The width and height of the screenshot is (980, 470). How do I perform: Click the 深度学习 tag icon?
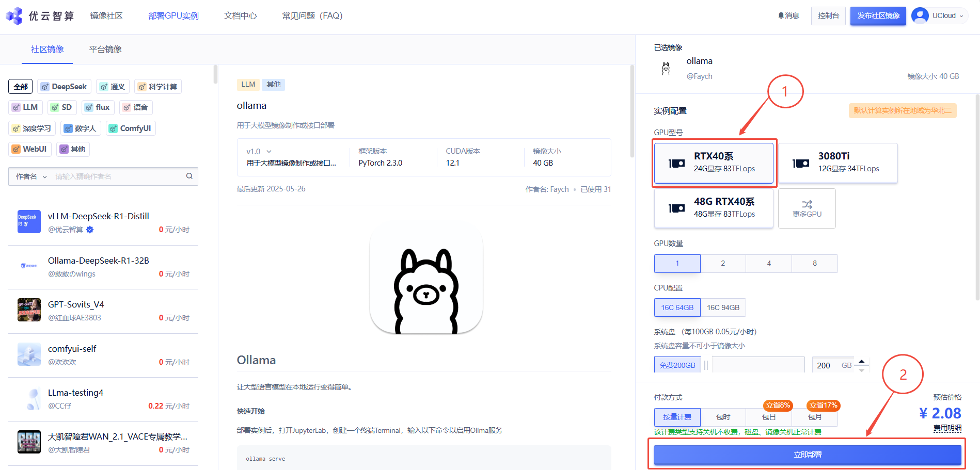tap(17, 128)
